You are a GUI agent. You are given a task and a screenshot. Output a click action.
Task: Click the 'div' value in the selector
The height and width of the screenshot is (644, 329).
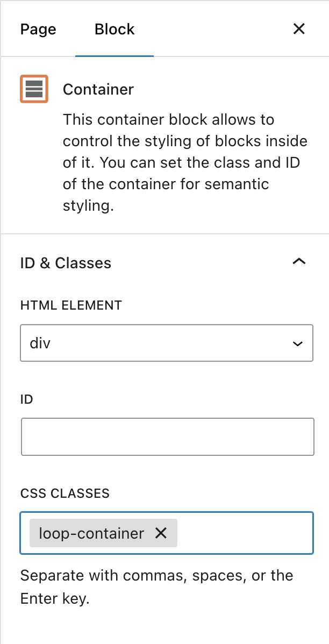[40, 343]
